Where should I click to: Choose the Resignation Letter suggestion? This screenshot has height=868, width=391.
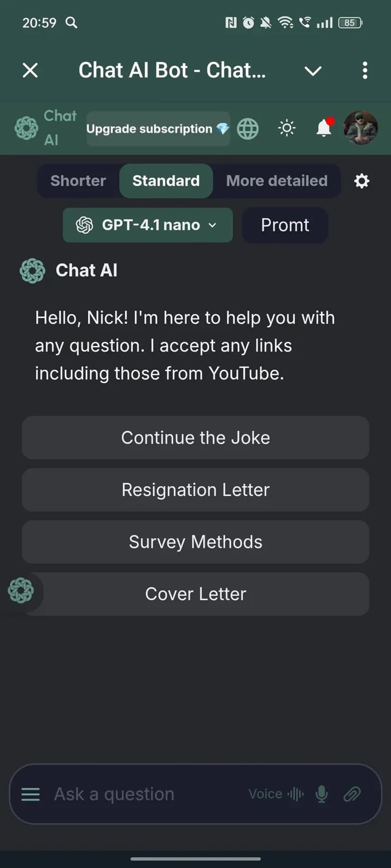(195, 490)
